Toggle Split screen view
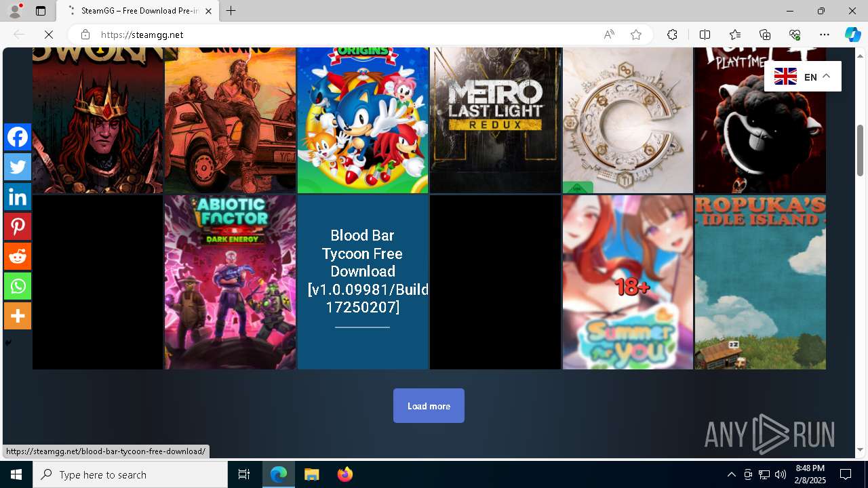Viewport: 868px width, 488px height. [x=705, y=35]
